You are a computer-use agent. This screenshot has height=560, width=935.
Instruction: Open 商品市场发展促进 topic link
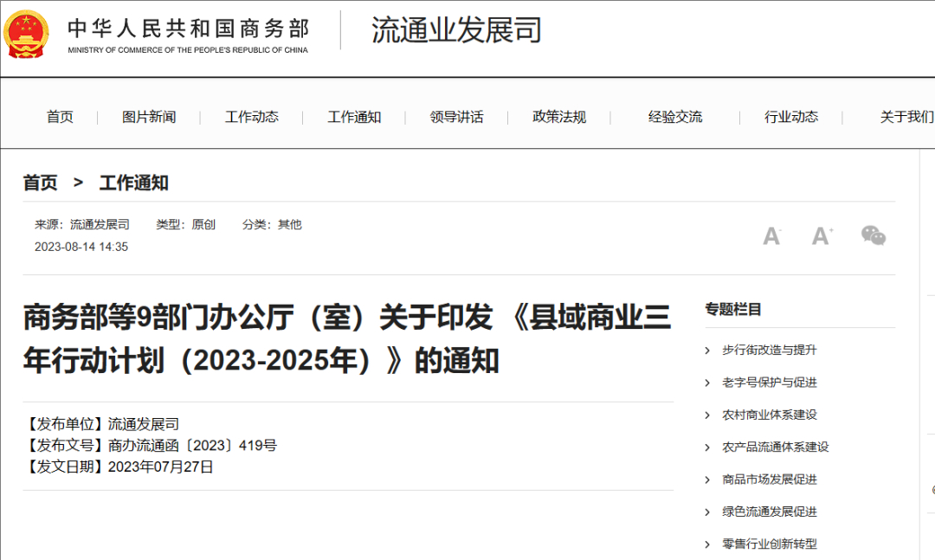click(x=770, y=480)
